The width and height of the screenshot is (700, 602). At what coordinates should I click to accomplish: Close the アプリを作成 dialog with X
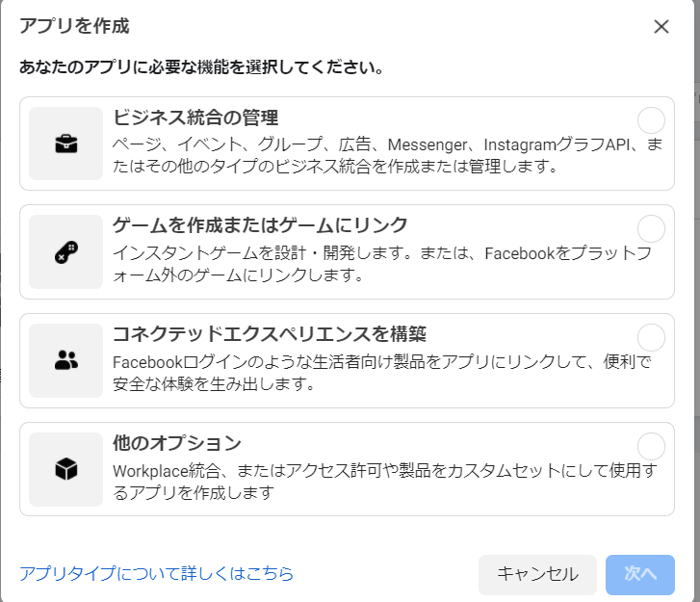point(661,27)
